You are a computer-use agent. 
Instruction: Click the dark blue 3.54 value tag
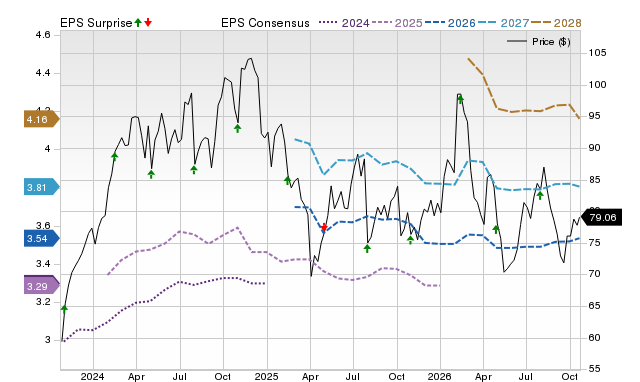(x=41, y=238)
